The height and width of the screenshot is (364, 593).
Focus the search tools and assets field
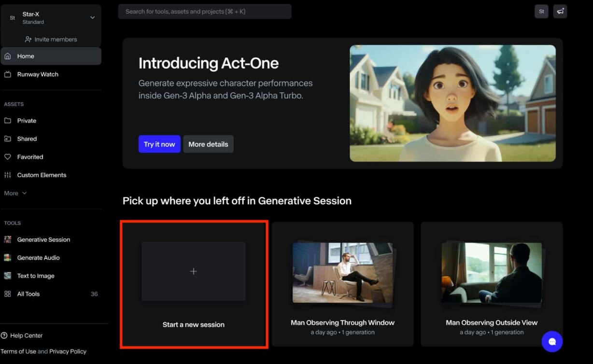pos(205,12)
